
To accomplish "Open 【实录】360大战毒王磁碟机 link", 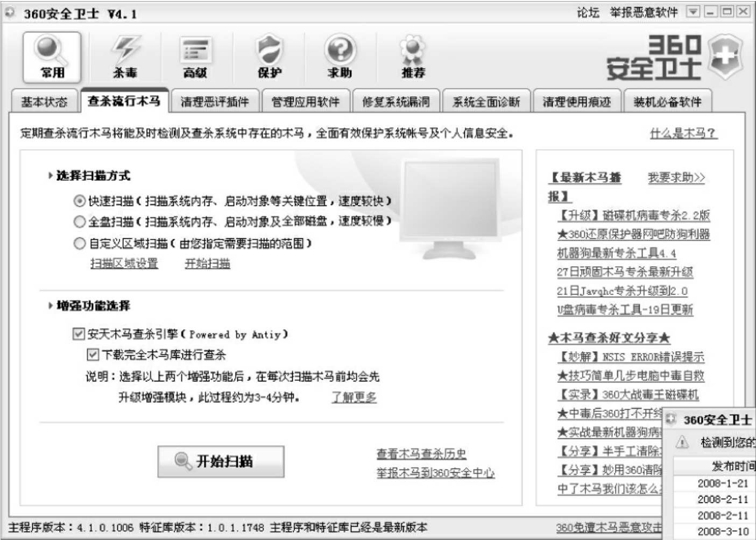I will pyautogui.click(x=628, y=394).
